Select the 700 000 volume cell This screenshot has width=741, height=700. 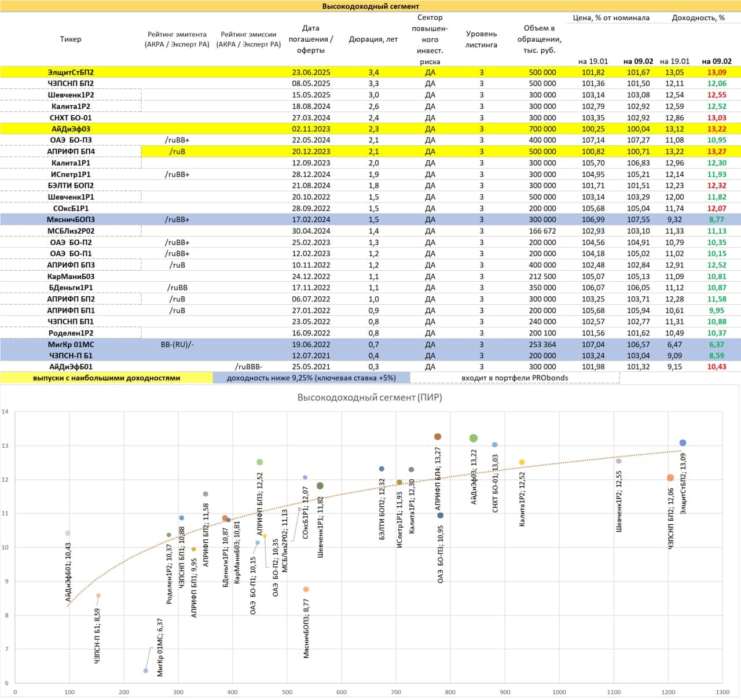542,129
